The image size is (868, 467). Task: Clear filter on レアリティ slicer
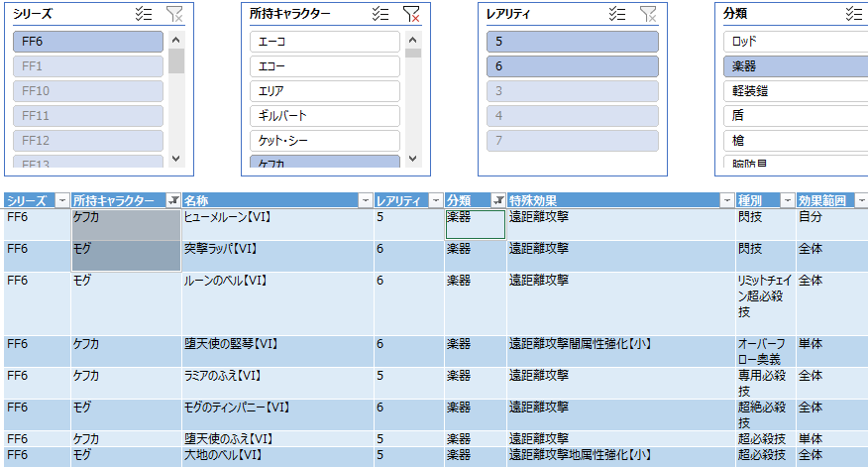(648, 14)
